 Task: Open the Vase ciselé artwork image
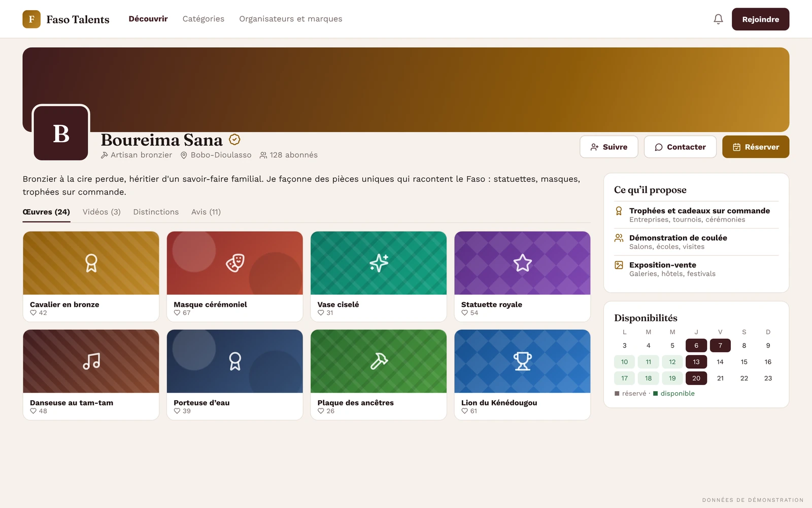click(x=379, y=263)
